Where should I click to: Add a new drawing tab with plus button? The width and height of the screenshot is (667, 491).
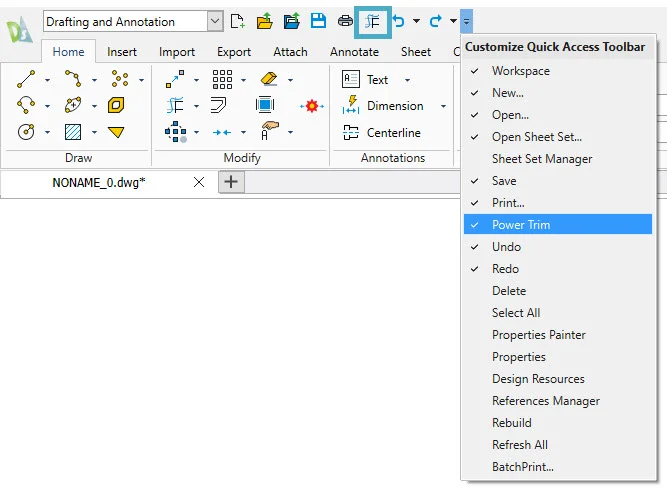click(231, 181)
